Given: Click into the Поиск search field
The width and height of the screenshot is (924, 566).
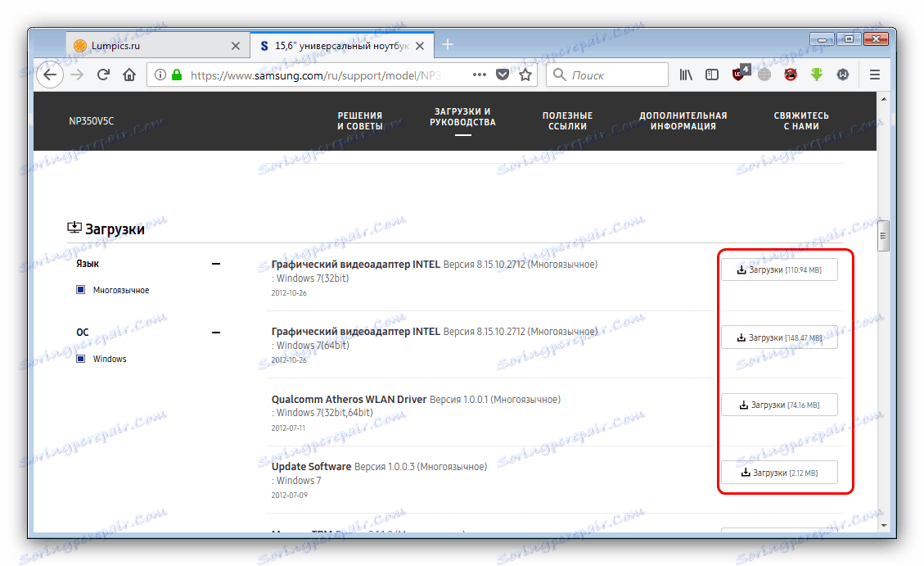Looking at the screenshot, I should coord(607,75).
